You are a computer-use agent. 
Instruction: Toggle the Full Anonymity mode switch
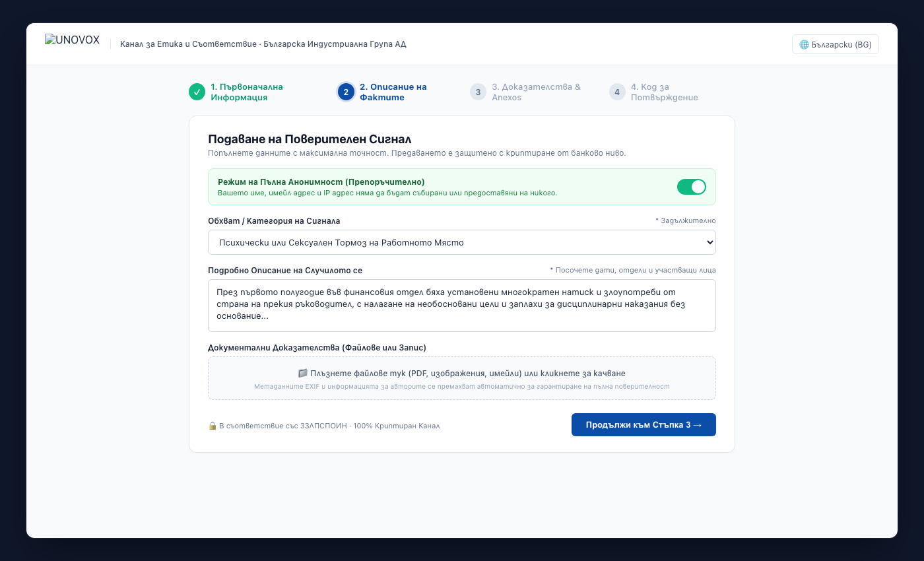691,187
